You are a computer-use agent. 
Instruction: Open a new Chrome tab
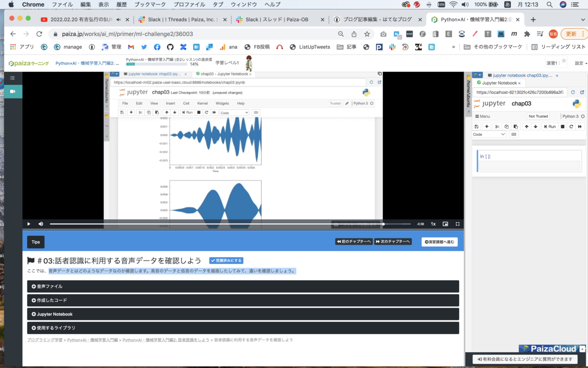pyautogui.click(x=534, y=20)
